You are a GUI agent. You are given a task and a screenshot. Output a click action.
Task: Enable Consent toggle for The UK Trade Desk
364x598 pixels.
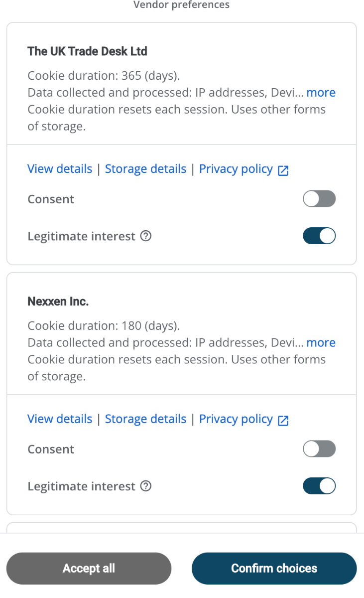click(319, 199)
